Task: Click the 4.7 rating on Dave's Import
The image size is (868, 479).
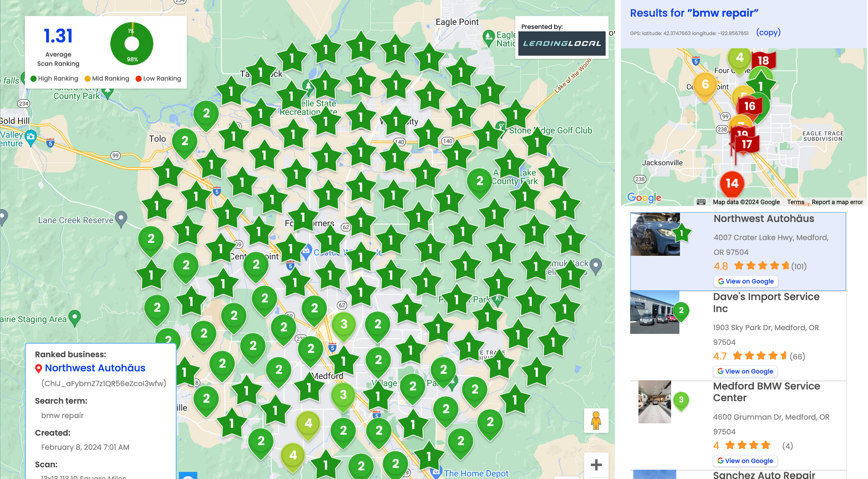Action: coord(720,356)
